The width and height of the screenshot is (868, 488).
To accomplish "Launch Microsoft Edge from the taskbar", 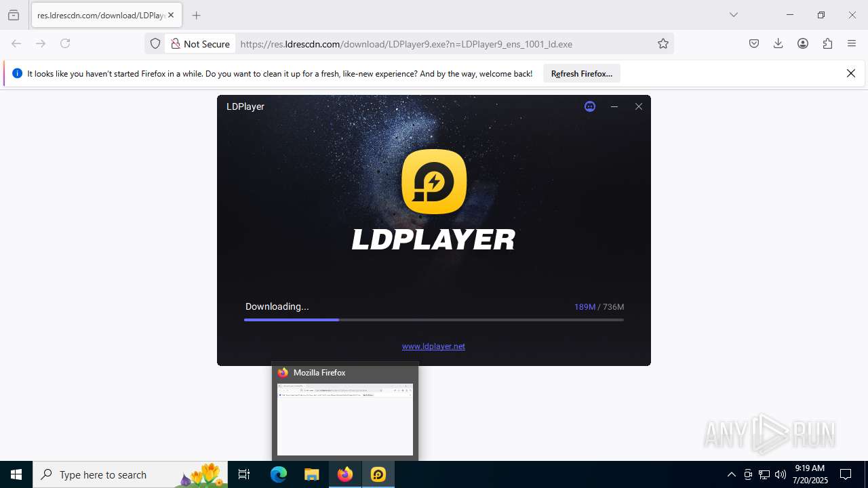I will click(x=279, y=474).
